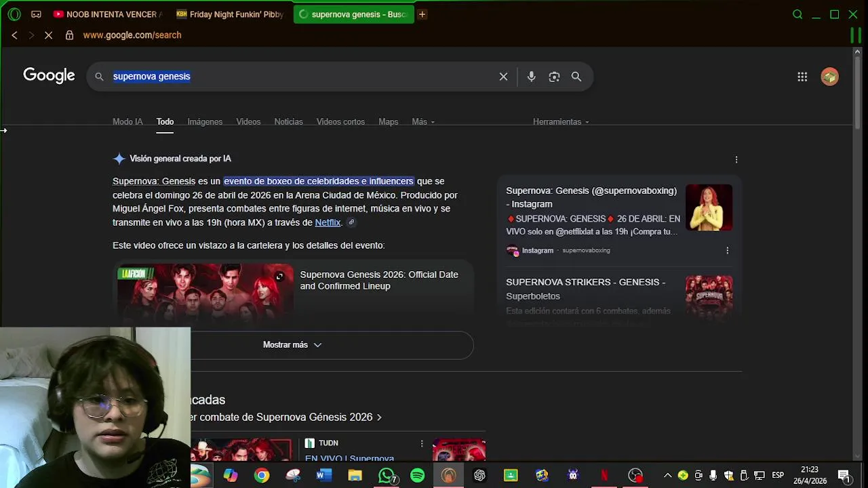The width and height of the screenshot is (868, 488).
Task: Switch to the Imágenes tab
Action: pos(205,122)
